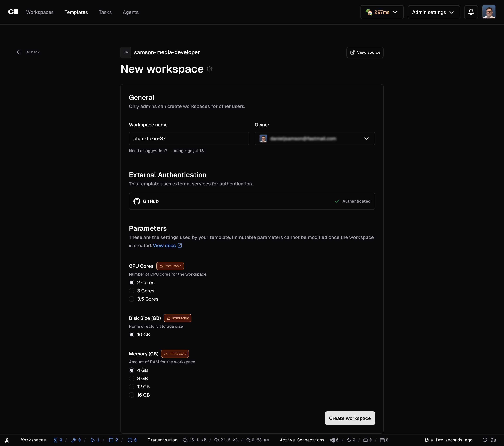This screenshot has height=446, width=504.
Task: Click the external link icon after View docs
Action: 180,246
